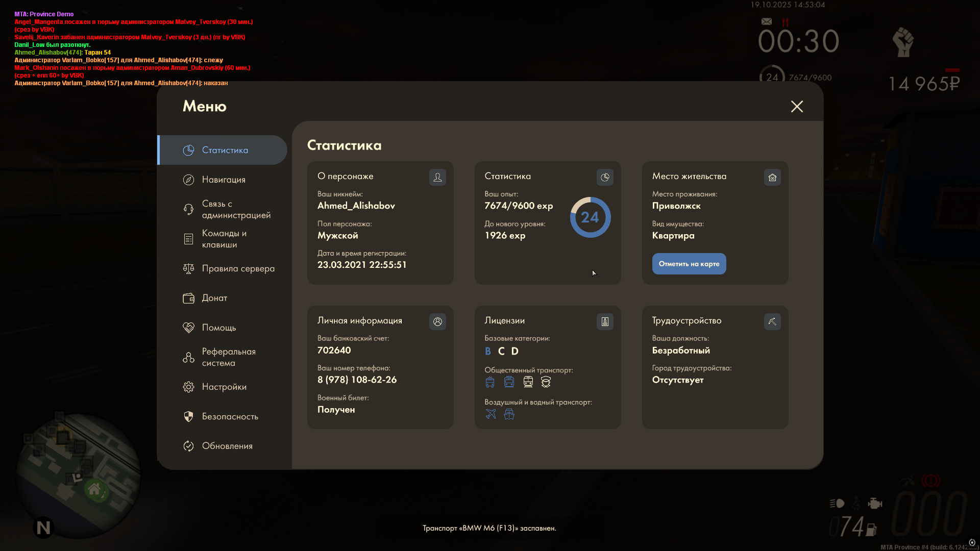Image resolution: width=980 pixels, height=551 pixels.
Task: Click the airplane license icon
Action: click(491, 414)
